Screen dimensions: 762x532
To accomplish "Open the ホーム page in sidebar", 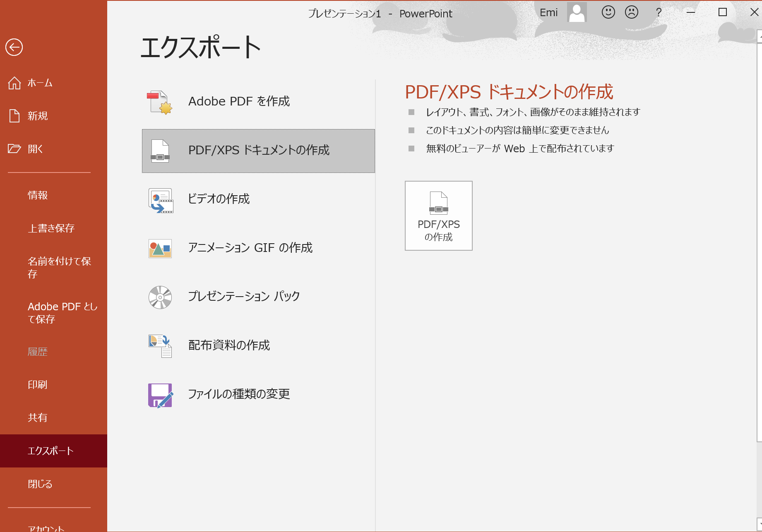I will pyautogui.click(x=40, y=83).
